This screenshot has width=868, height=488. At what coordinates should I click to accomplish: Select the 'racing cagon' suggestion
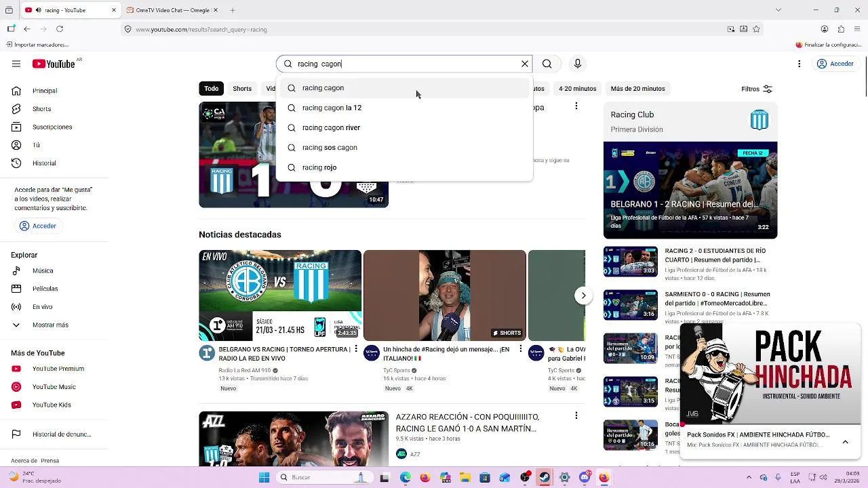pyautogui.click(x=404, y=88)
